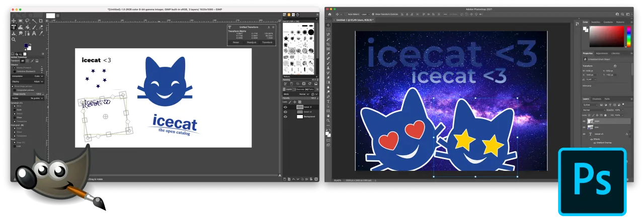Open Photoshop blend mode dropdown showing Normal

pos(594,109)
